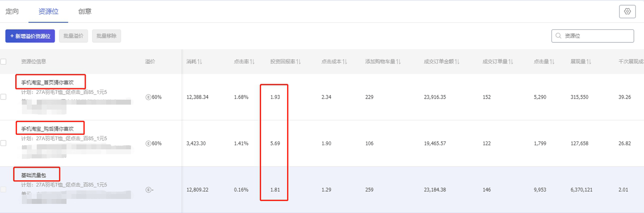Click the premium edit icon for 首页猜你喜欢 row

148,97
